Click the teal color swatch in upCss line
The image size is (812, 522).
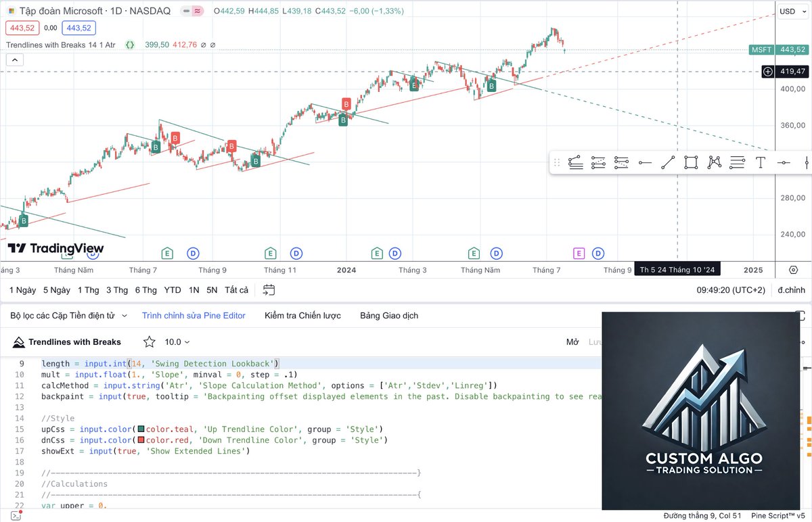[x=141, y=429]
